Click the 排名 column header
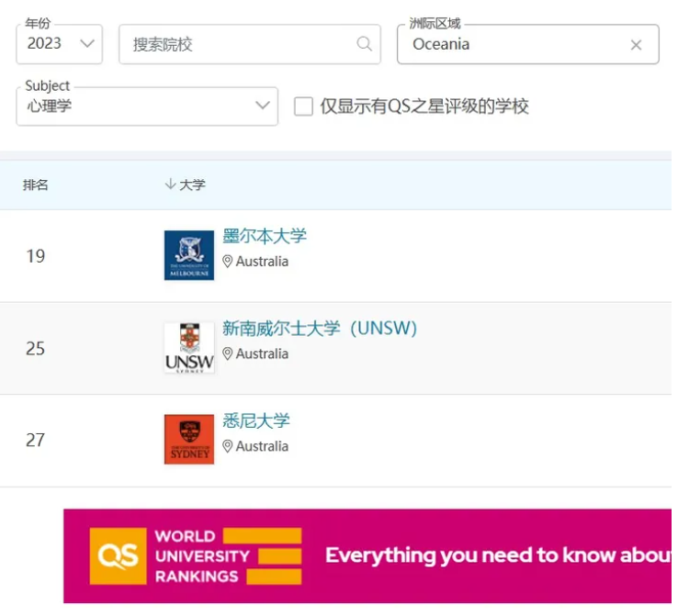Image resolution: width=678 pixels, height=616 pixels. 36,185
